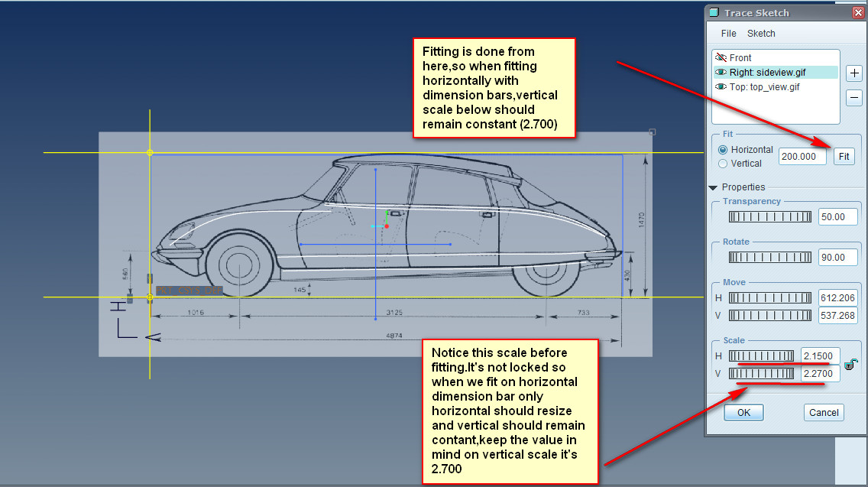Image resolution: width=868 pixels, height=487 pixels.
Task: Click the Cancel button
Action: pos(823,412)
